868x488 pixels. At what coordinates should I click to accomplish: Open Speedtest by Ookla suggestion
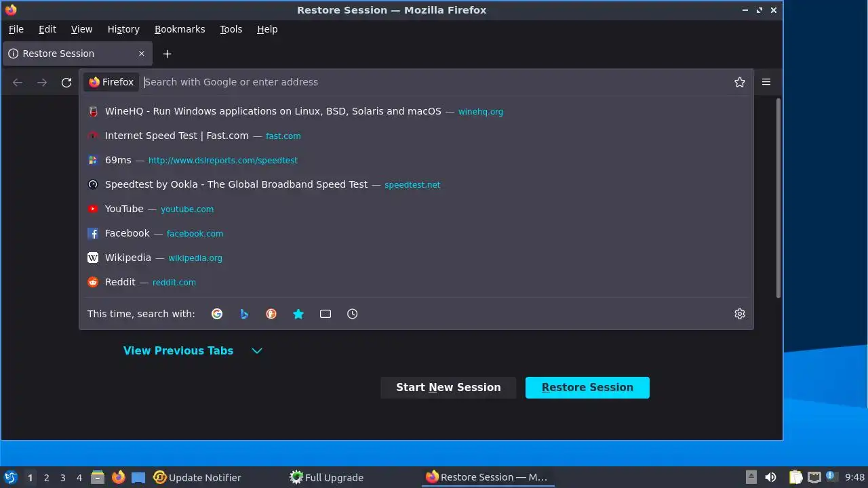(x=416, y=184)
